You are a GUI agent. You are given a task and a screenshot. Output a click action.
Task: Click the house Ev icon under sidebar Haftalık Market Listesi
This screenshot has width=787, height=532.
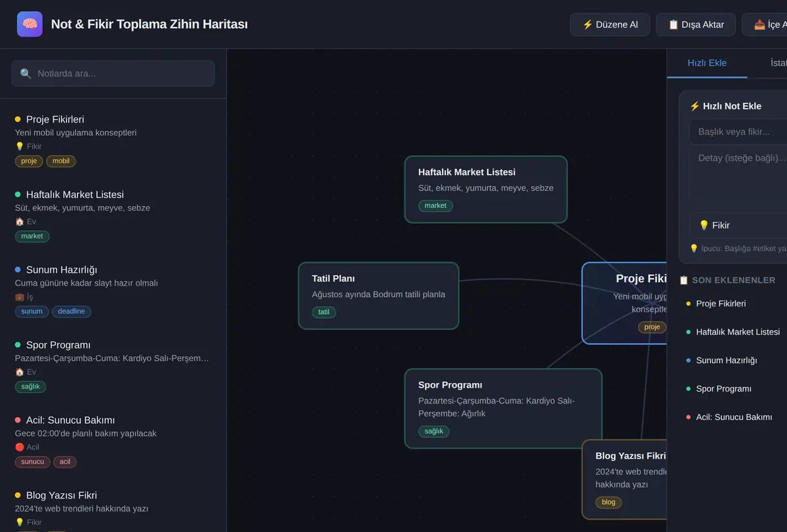[x=20, y=222]
